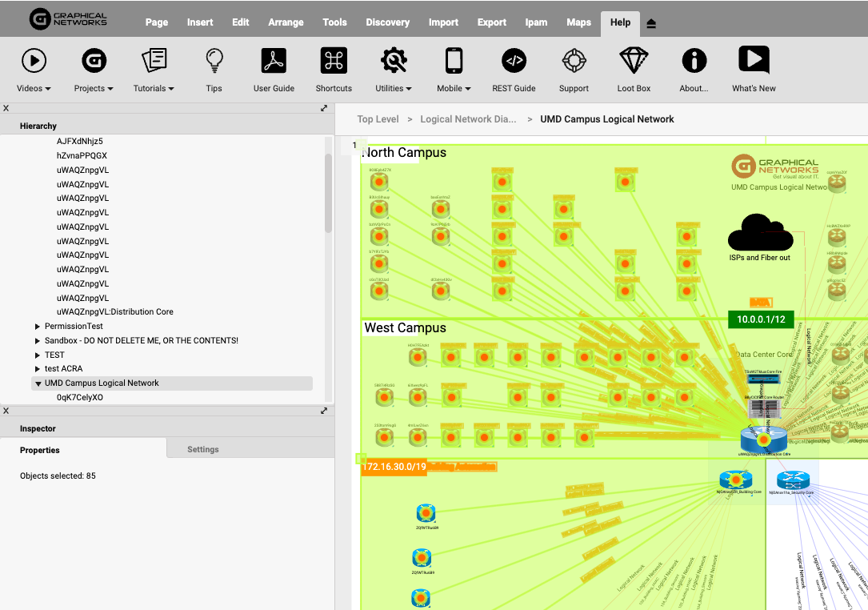
Task: Collapse the ribbon with the eject icon
Action: coord(651,23)
